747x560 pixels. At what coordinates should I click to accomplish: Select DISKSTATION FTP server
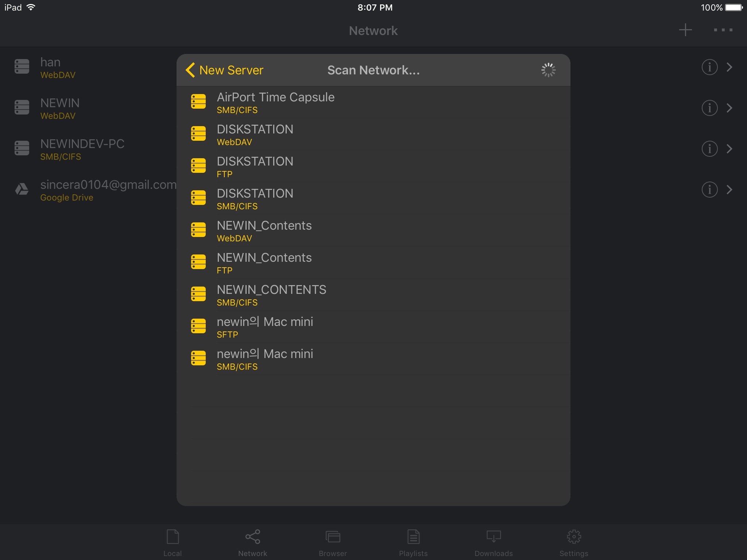(x=373, y=166)
